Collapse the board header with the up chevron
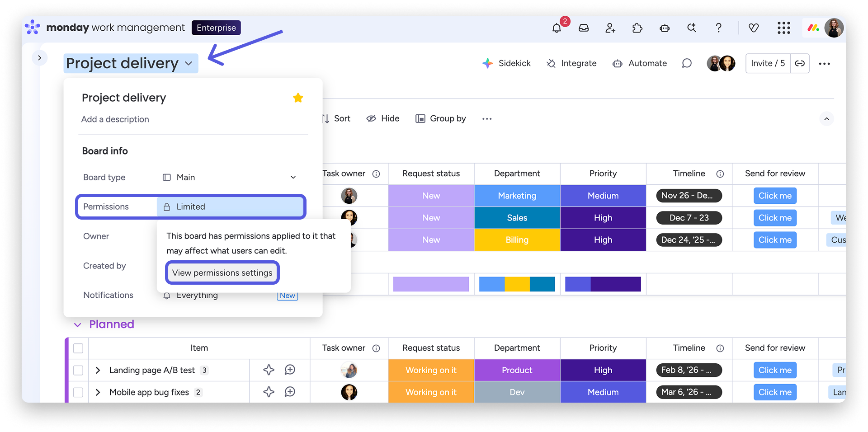 pyautogui.click(x=827, y=119)
